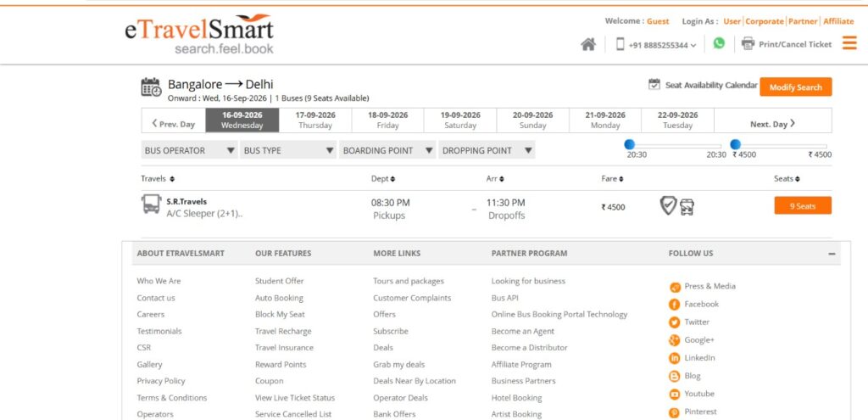
Task: Open the Bus API link
Action: 505,298
